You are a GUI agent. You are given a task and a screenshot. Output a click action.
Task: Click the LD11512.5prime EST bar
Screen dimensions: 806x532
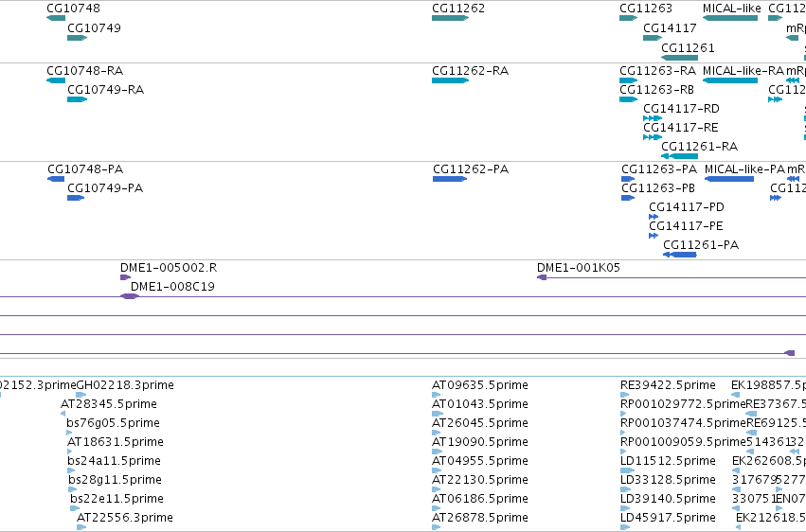coord(628,470)
